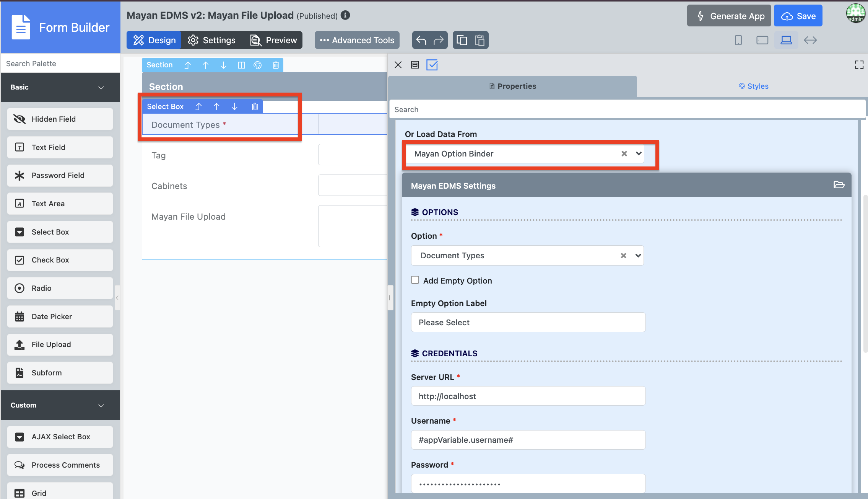The width and height of the screenshot is (868, 499).
Task: Click the info icon beside form title
Action: pos(345,15)
